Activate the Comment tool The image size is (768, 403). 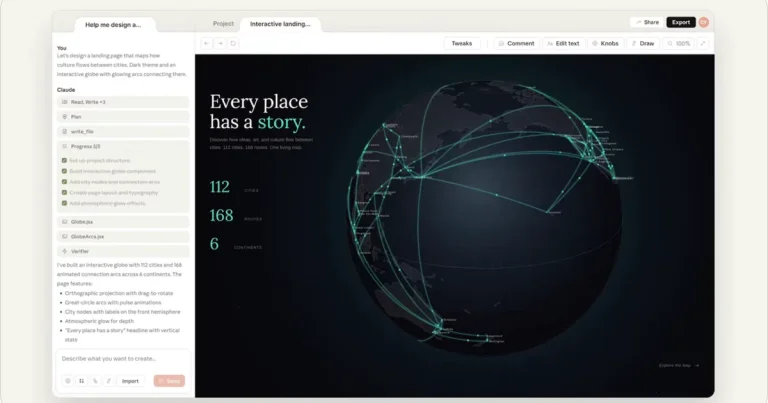coord(516,44)
